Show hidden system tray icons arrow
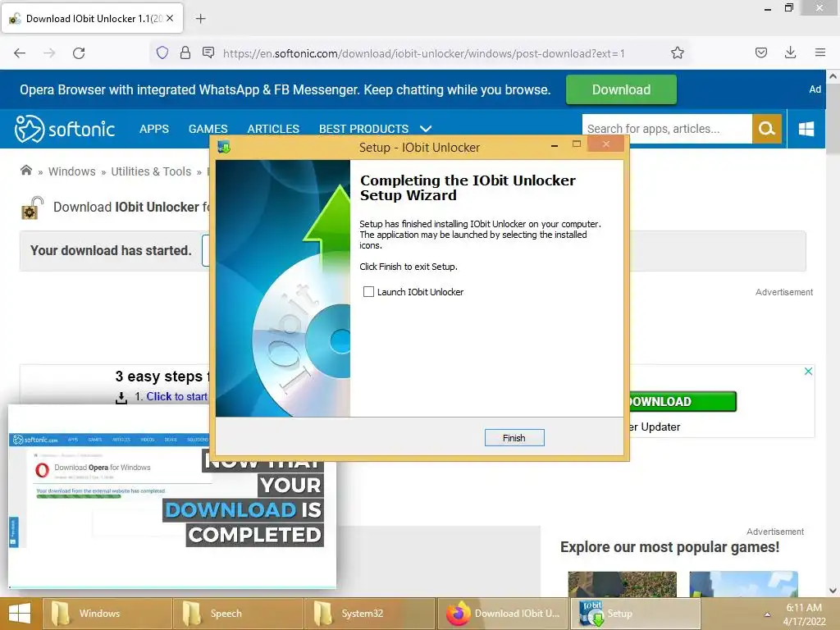 (767, 614)
